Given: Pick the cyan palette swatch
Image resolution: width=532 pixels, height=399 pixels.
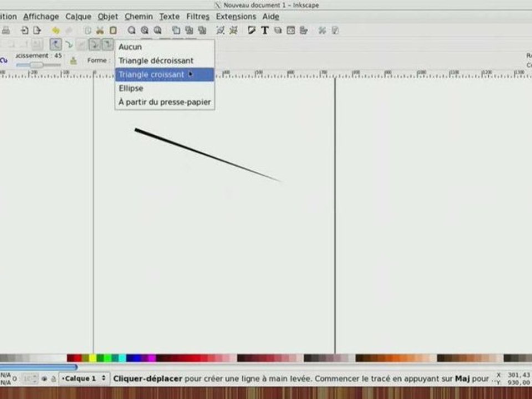Looking at the screenshot, I should click(x=122, y=358).
